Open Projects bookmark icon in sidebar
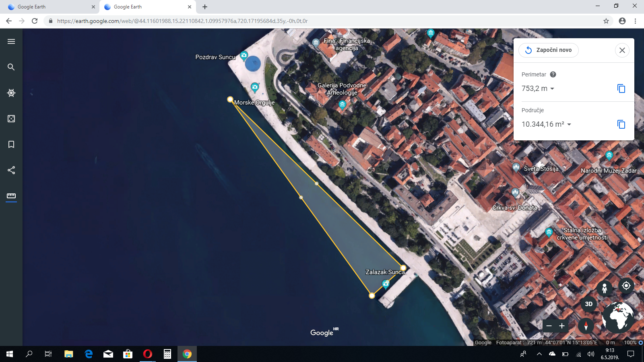The width and height of the screenshot is (644, 362). (11, 144)
